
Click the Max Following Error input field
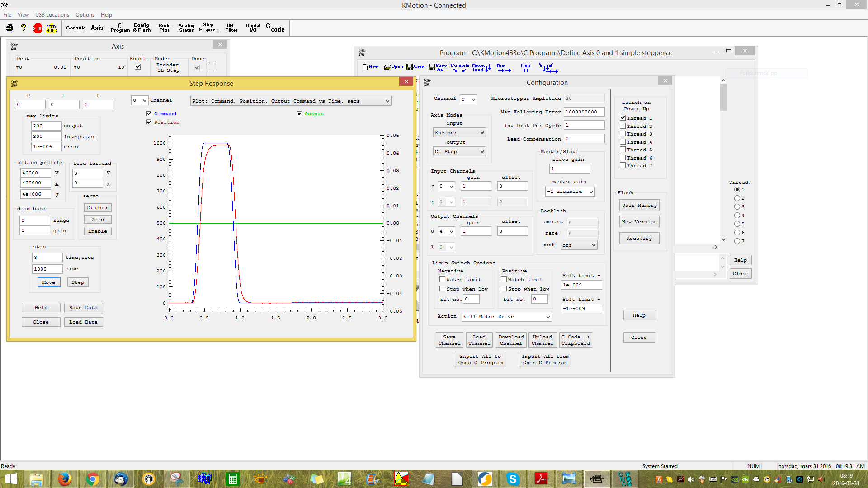click(584, 112)
